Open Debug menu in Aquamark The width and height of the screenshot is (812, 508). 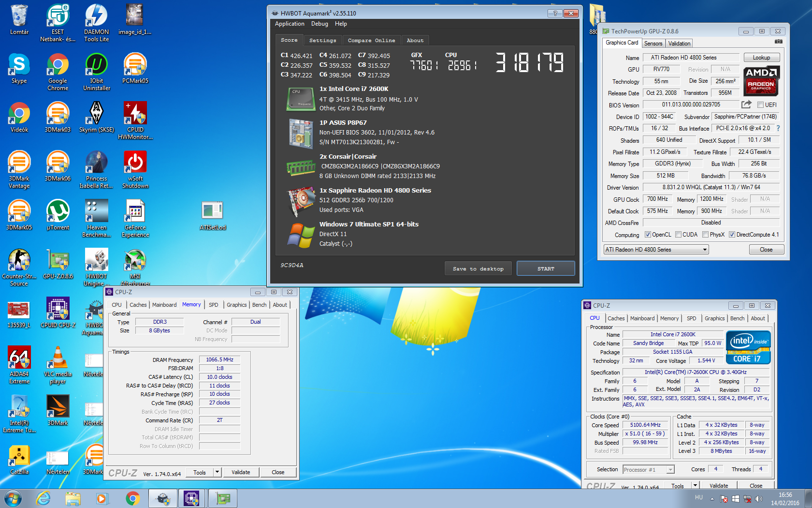[319, 24]
